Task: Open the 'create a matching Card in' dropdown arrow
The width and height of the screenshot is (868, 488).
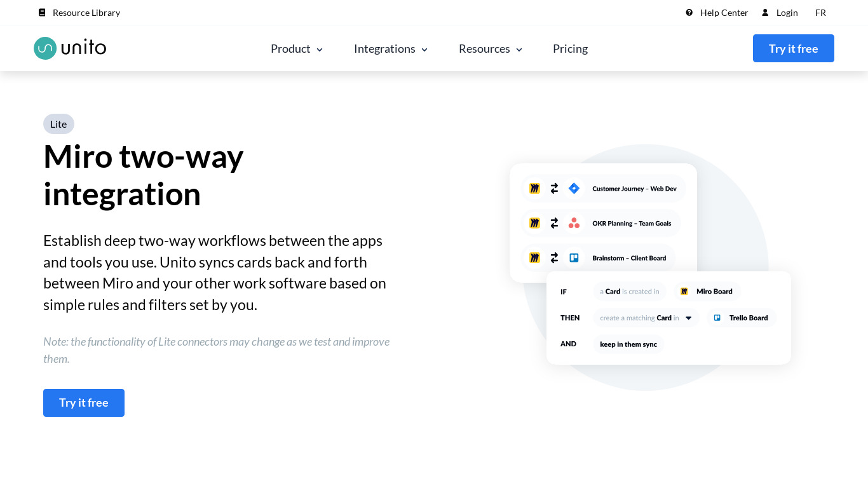Action: pos(688,318)
